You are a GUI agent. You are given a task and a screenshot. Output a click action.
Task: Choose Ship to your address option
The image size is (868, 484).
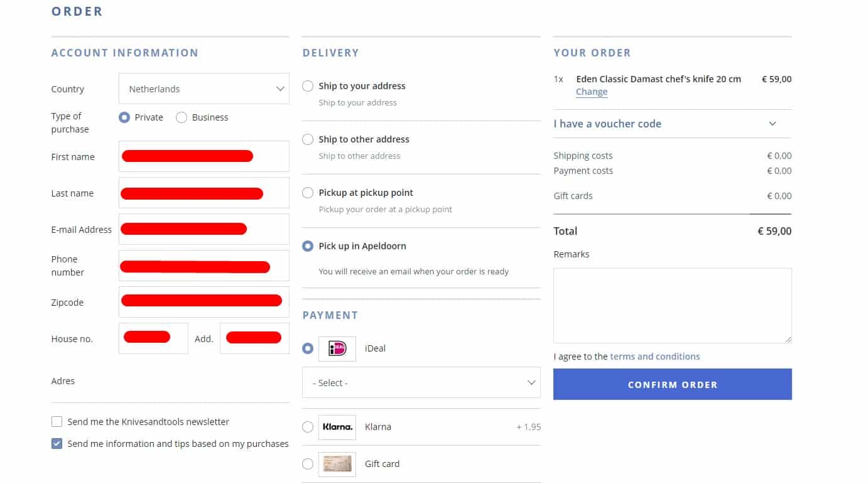pyautogui.click(x=308, y=86)
